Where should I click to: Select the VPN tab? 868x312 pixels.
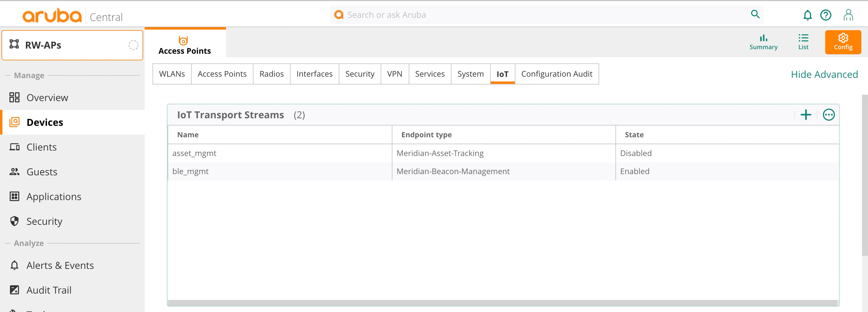[x=395, y=74]
